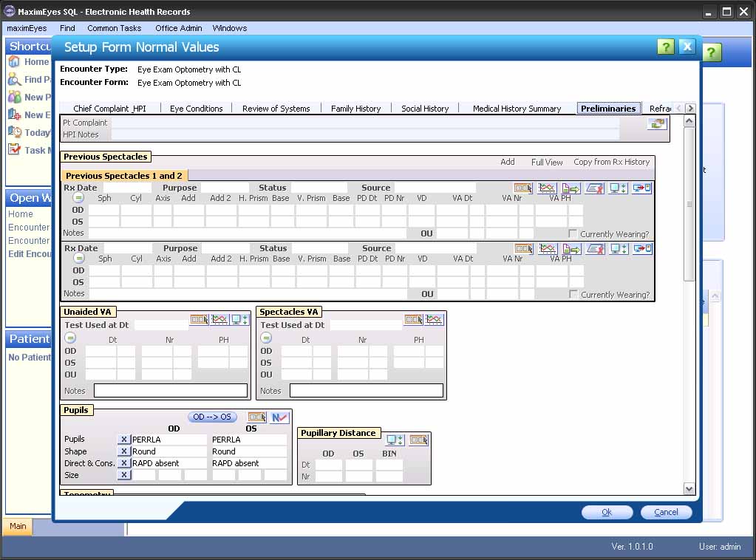The height and width of the screenshot is (560, 756).
Task: Click the monitor icon in Unaided VA panel
Action: [x=239, y=319]
